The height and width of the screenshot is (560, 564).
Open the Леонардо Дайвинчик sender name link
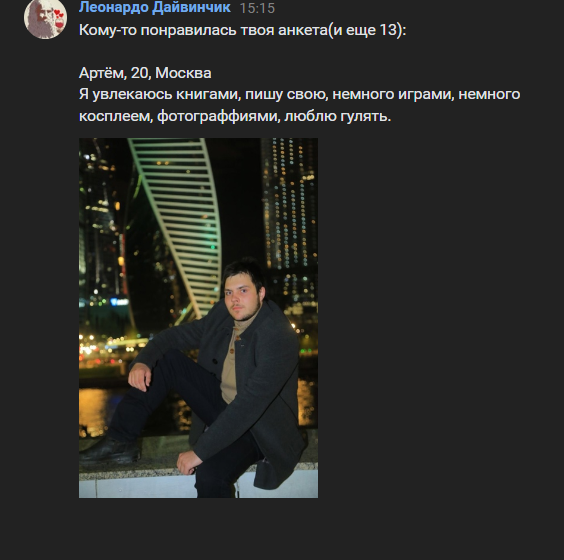point(155,7)
